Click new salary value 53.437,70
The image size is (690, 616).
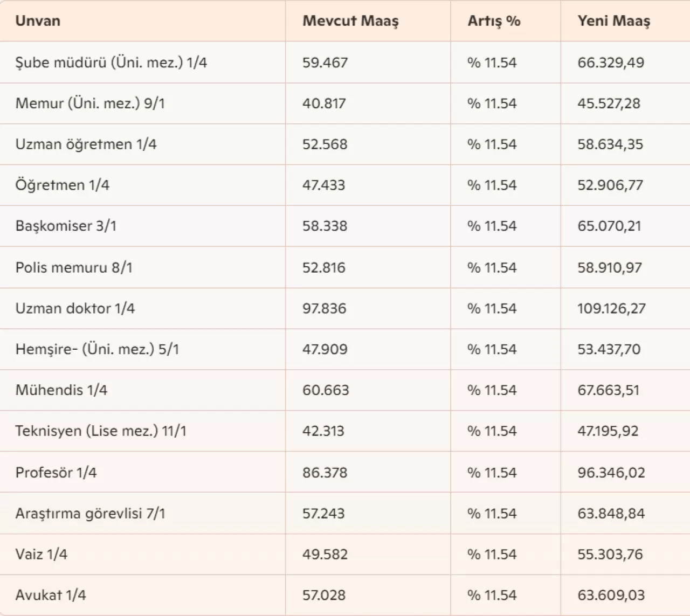tap(609, 349)
